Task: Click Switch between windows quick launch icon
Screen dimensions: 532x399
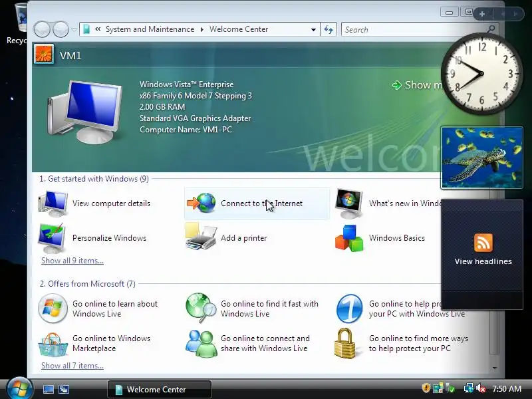Action: pos(64,389)
